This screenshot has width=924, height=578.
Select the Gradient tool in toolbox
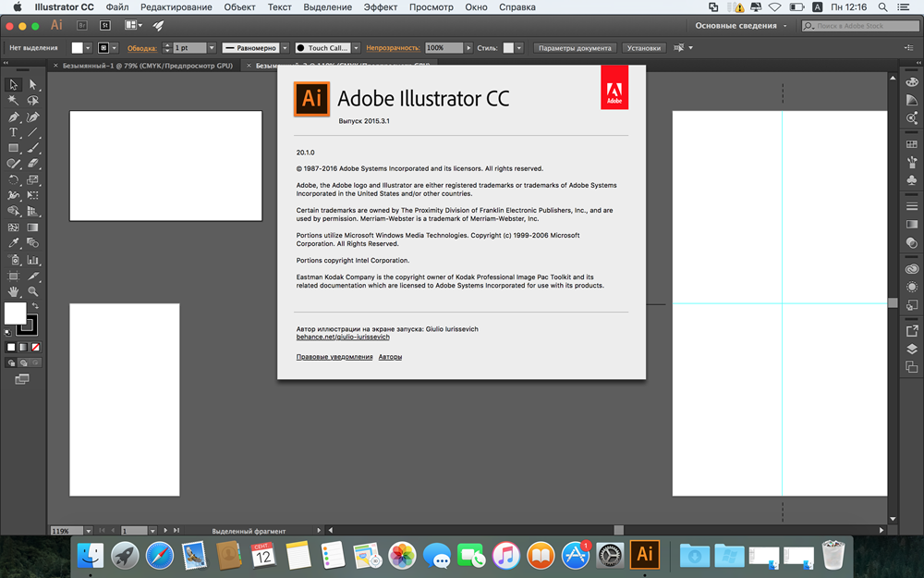point(33,228)
